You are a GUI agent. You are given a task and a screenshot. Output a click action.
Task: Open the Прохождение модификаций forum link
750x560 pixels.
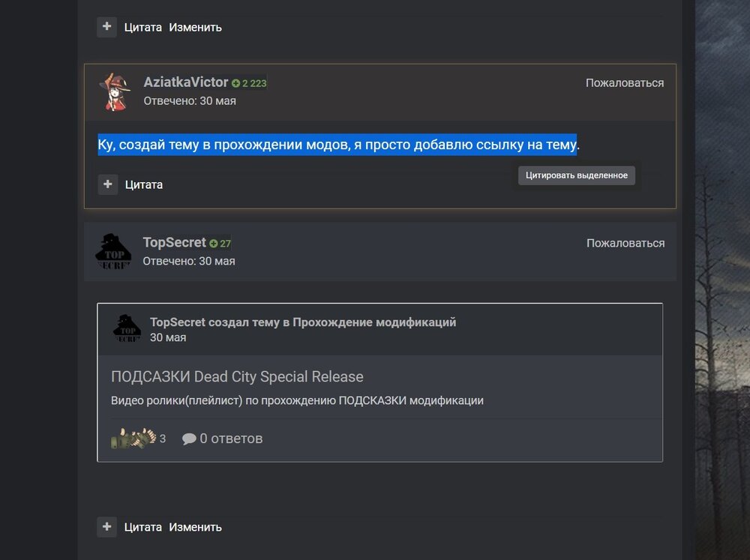click(x=374, y=322)
